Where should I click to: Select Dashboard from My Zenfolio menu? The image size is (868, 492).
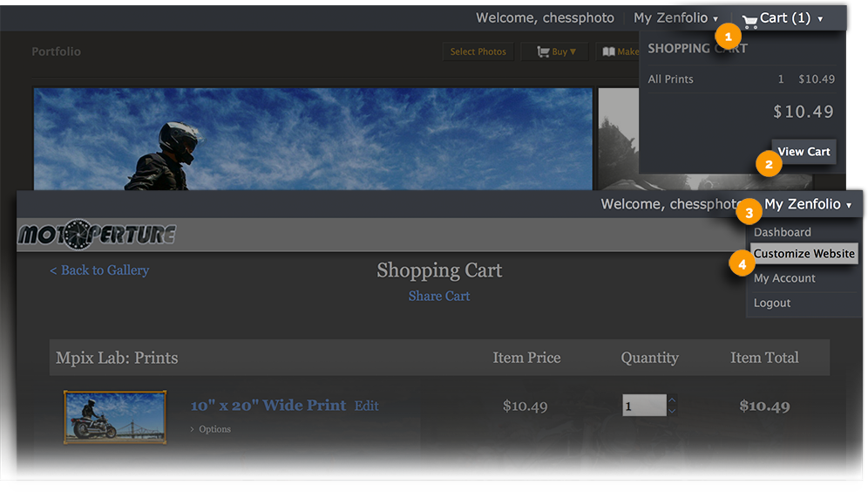point(783,232)
